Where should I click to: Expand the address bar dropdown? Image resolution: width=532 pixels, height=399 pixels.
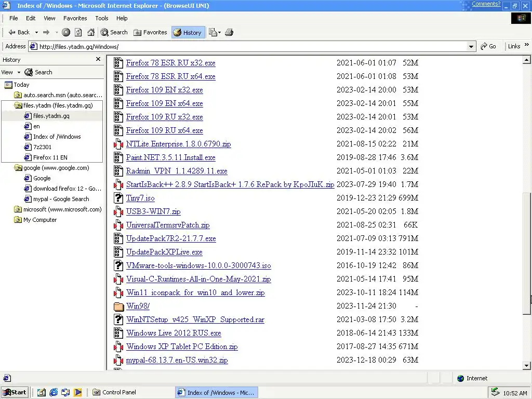471,46
